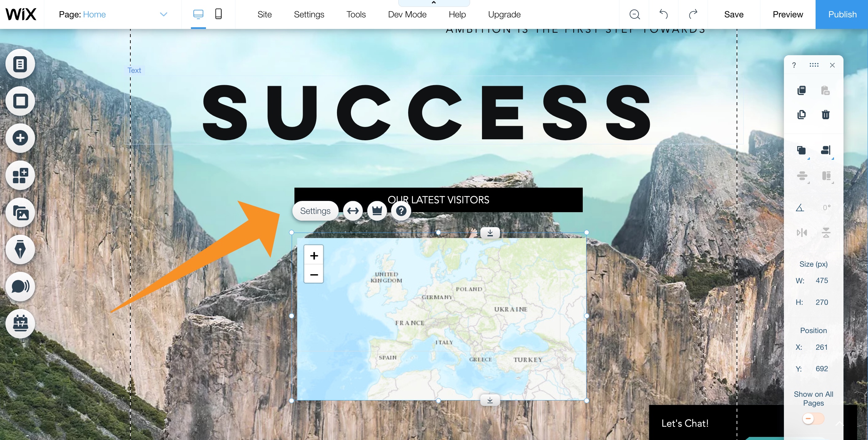
Task: Click the Settings menu in top bar
Action: coord(309,14)
